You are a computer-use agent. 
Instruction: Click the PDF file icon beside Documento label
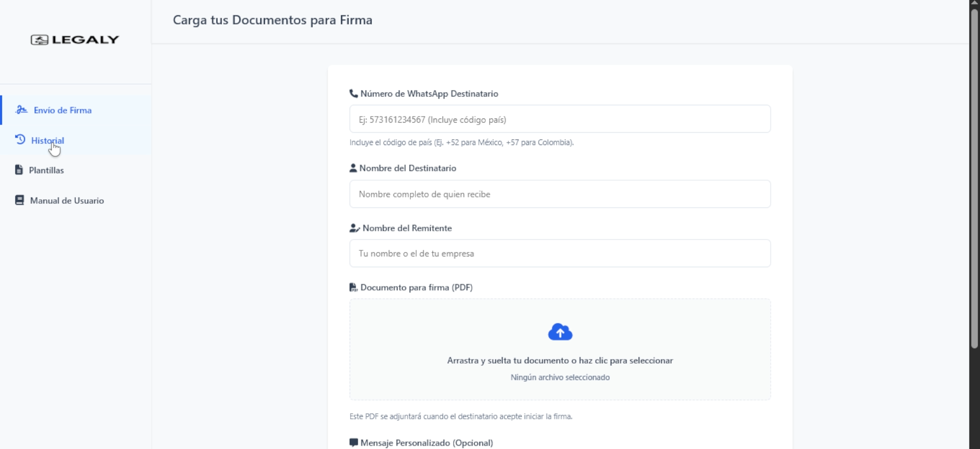pyautogui.click(x=353, y=288)
